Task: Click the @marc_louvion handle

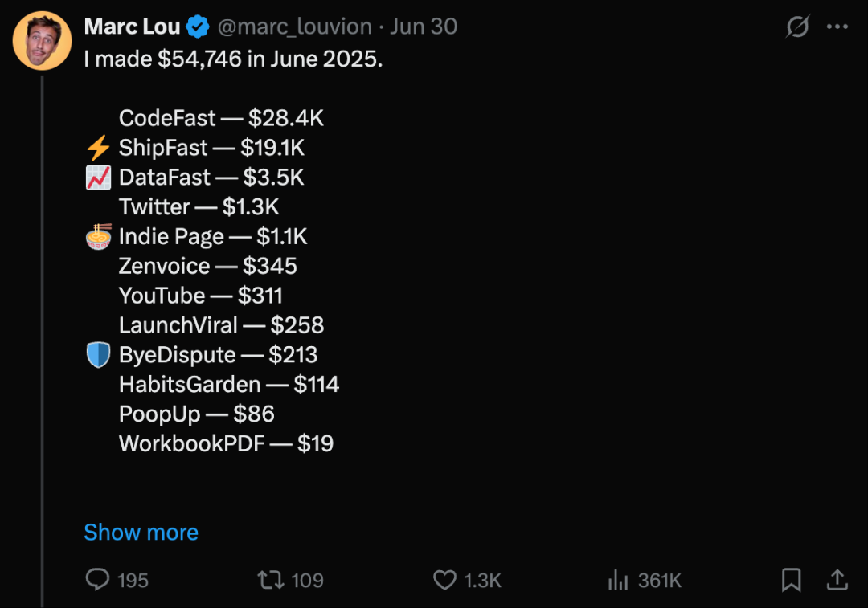Action: pyautogui.click(x=295, y=27)
